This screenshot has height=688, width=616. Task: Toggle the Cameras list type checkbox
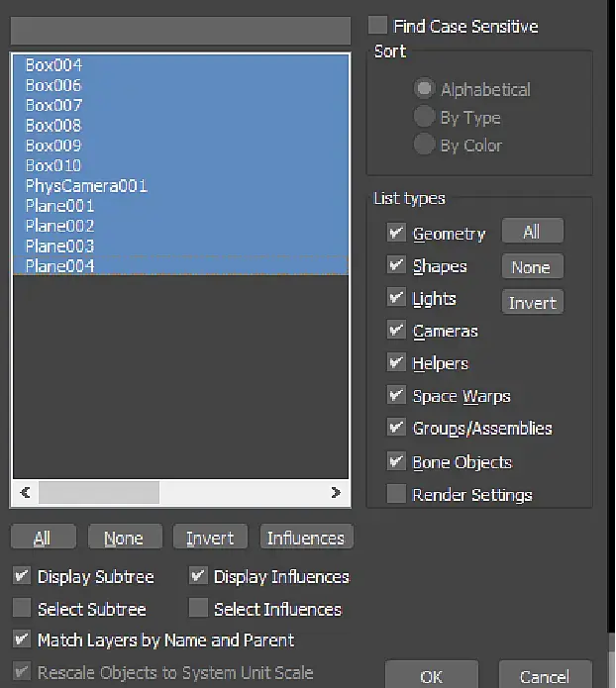(x=397, y=331)
